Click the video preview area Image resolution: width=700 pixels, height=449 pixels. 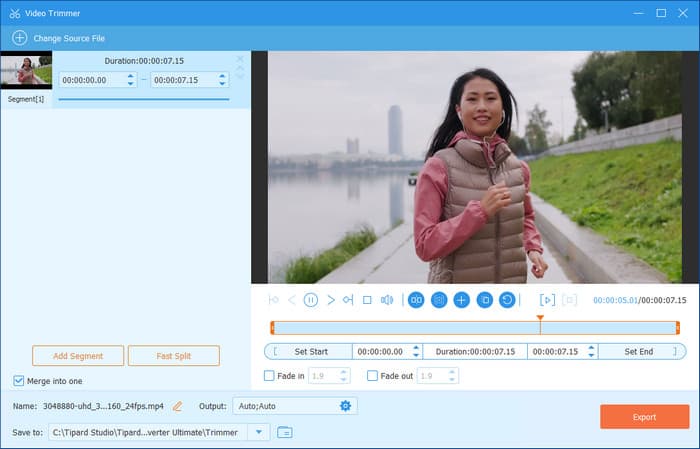[475, 167]
